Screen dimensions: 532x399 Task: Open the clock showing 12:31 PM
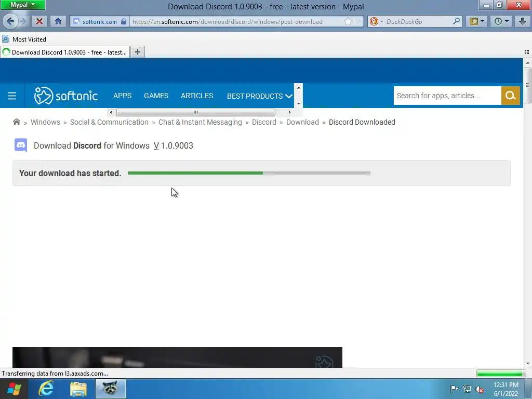coord(506,389)
